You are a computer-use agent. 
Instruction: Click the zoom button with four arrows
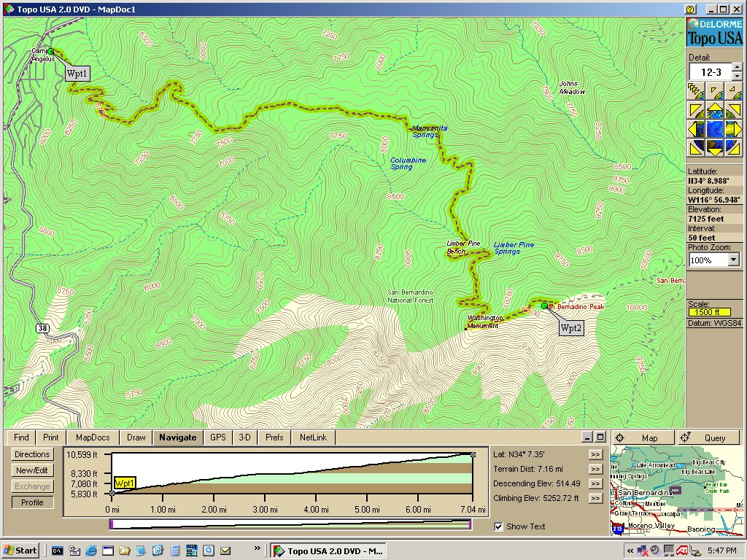tap(695, 91)
